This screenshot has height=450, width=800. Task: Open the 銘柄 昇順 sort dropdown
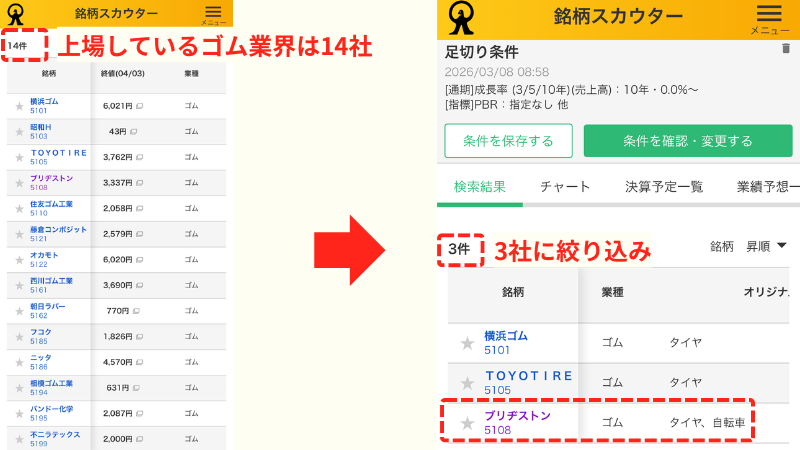tap(749, 246)
